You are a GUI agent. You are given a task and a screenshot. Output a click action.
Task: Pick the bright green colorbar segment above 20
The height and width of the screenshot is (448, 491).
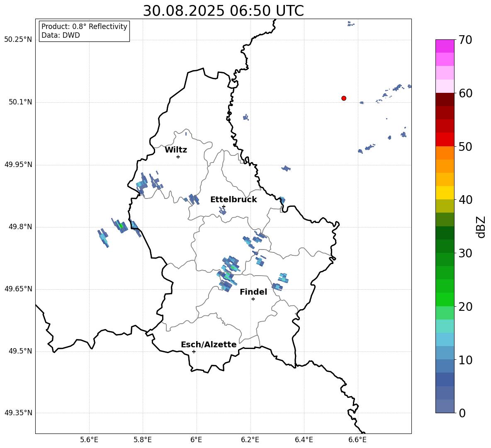click(445, 299)
